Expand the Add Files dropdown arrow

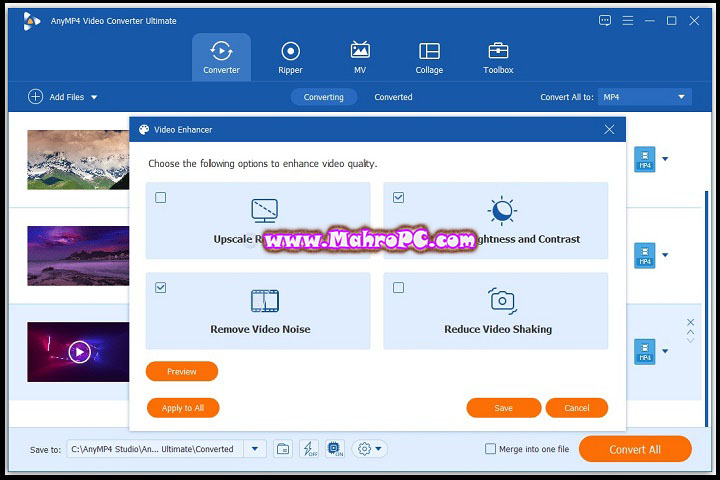(x=94, y=97)
